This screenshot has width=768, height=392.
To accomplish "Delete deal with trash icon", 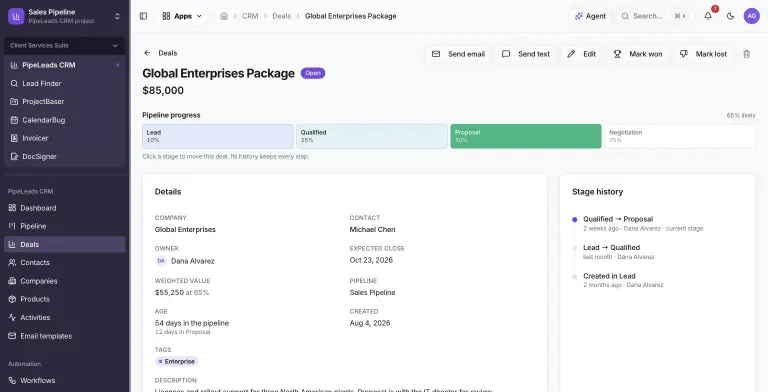I will 746,54.
